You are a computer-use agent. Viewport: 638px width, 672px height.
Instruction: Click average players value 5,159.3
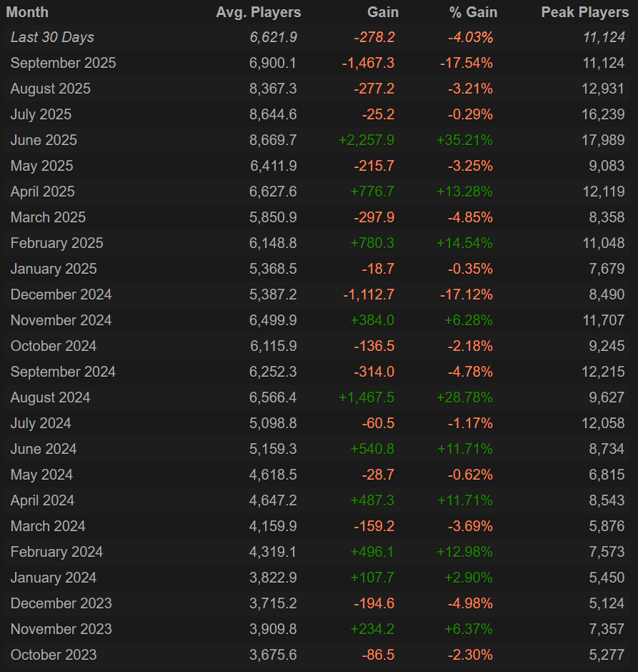coord(273,449)
